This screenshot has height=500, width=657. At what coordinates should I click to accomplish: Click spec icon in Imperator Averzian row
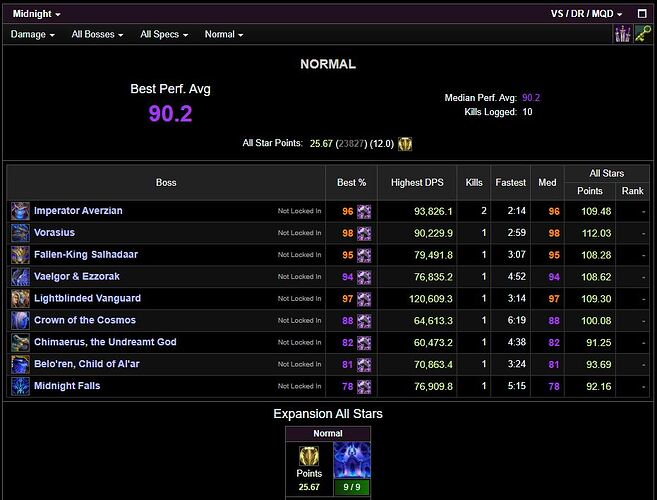pyautogui.click(x=364, y=212)
